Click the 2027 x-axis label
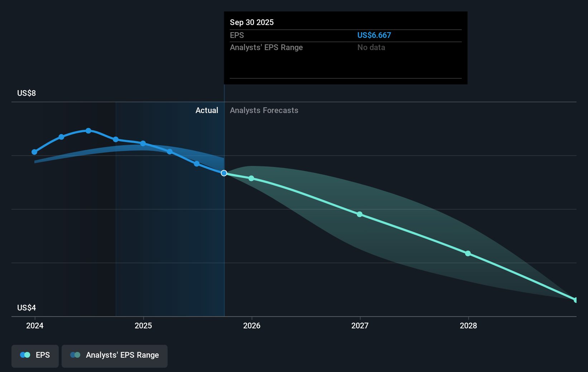The image size is (588, 372). pyautogui.click(x=360, y=325)
